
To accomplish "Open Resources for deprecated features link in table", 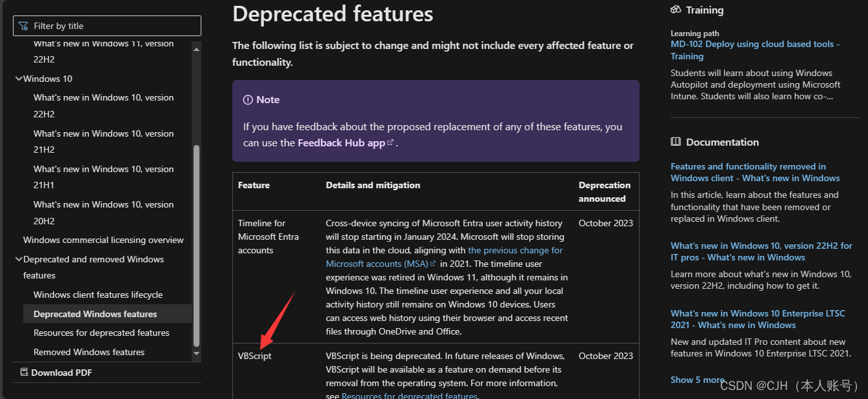I will (409, 395).
